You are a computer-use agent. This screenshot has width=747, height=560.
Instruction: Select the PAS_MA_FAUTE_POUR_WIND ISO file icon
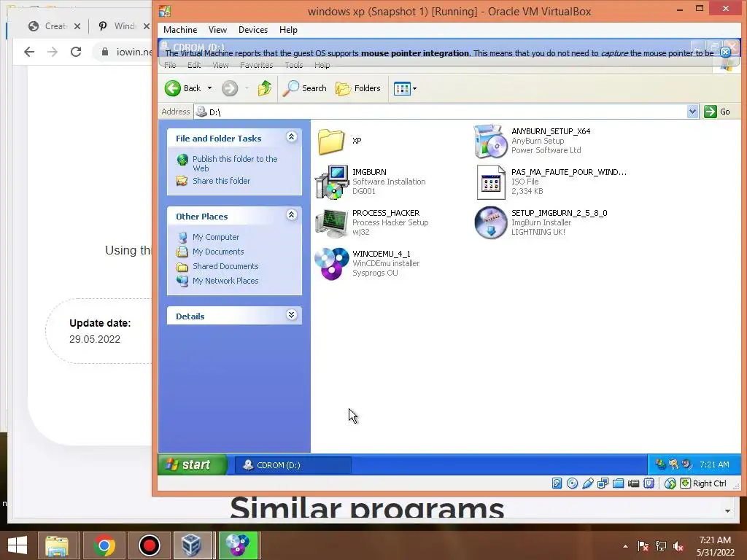pos(491,182)
